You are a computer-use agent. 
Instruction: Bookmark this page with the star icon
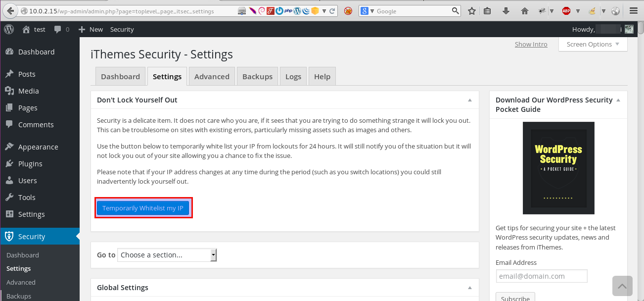[472, 11]
